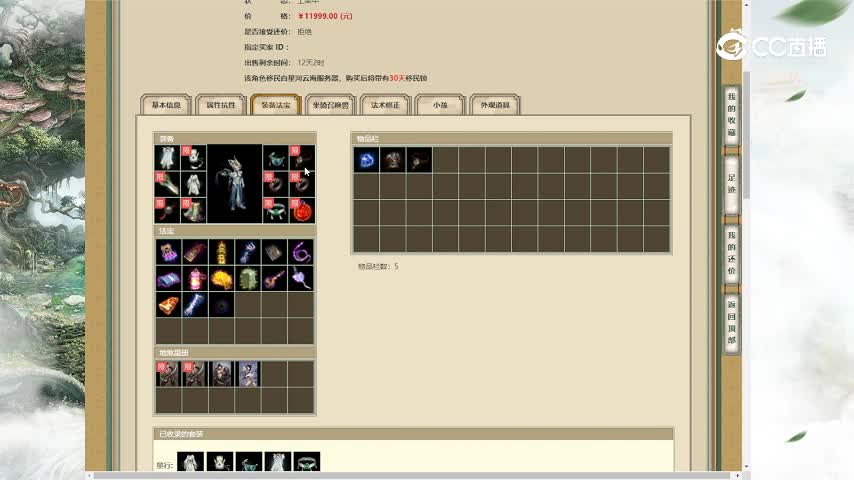Inspect the red orb equipment icon
The image size is (854, 480).
[x=302, y=210]
